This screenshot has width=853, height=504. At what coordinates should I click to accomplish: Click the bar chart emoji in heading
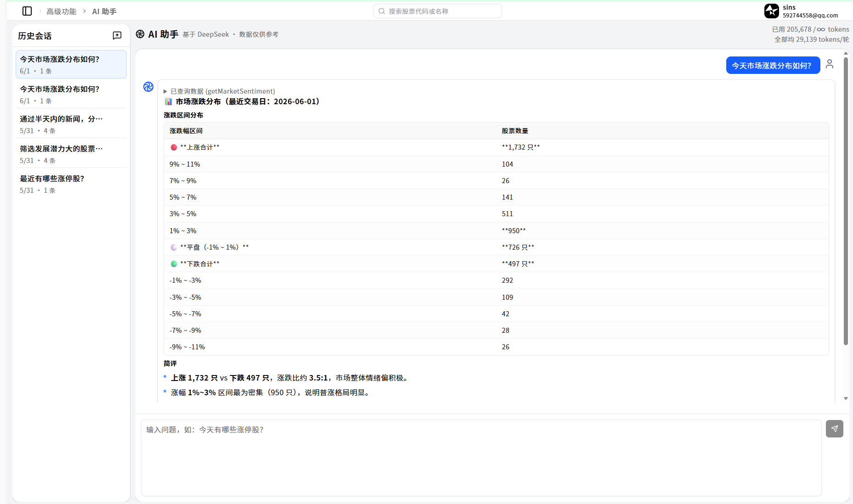(169, 101)
